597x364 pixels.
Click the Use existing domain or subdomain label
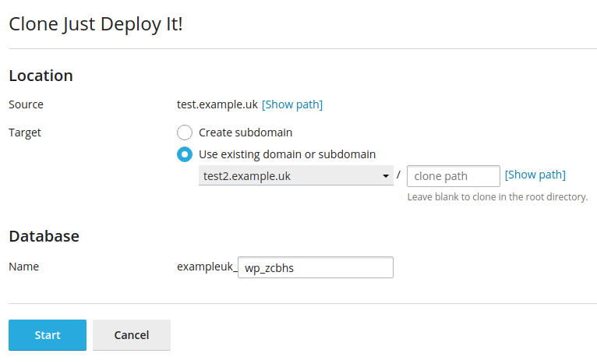287,154
